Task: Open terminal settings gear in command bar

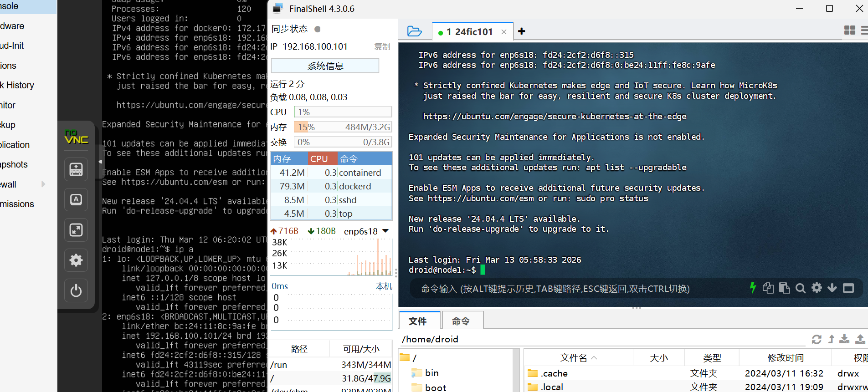Action: (817, 288)
